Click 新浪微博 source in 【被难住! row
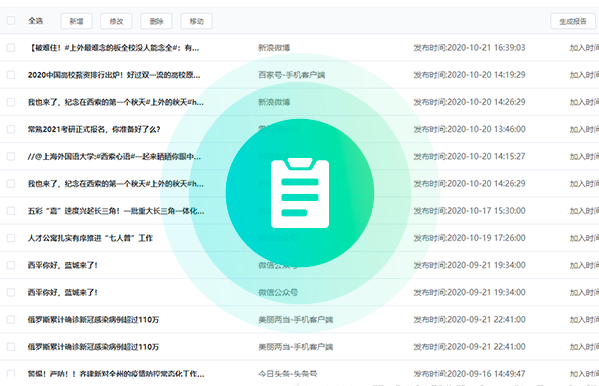Screen dimensions: 599x386 tap(274, 48)
